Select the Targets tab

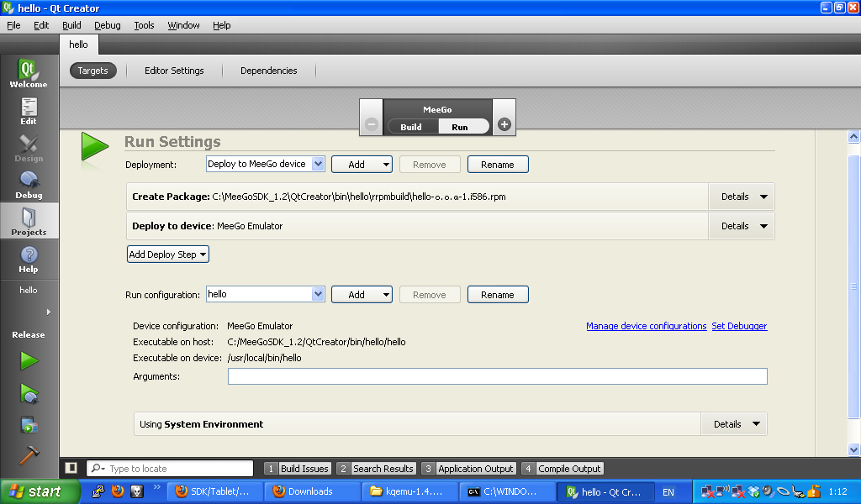tap(92, 71)
